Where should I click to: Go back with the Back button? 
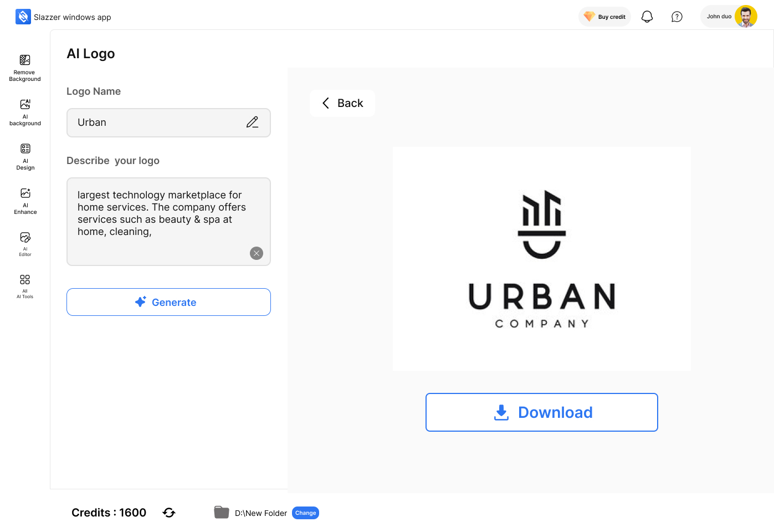(x=342, y=103)
